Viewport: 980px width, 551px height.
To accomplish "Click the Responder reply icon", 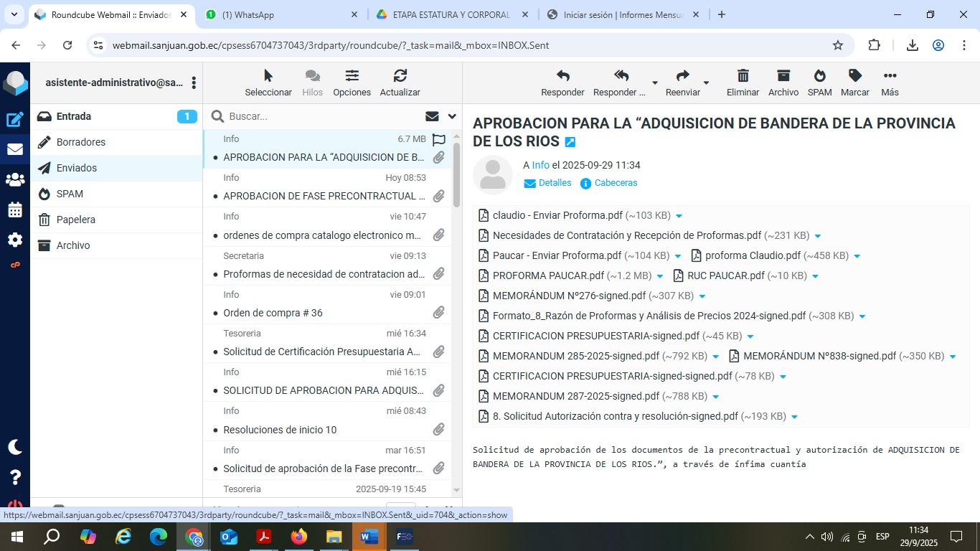I will (562, 76).
